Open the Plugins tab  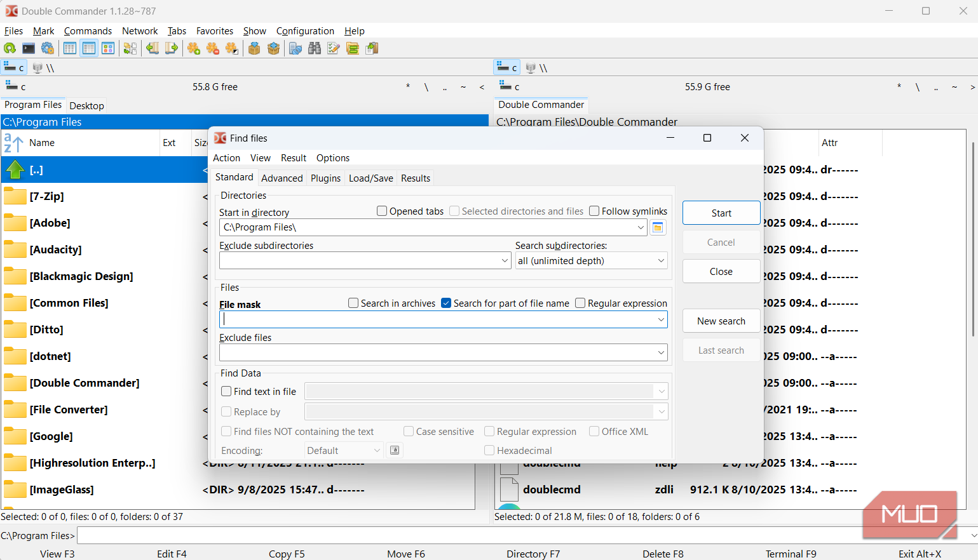tap(325, 178)
